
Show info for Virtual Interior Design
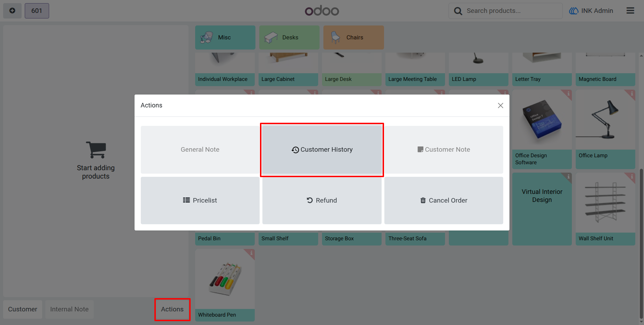568,176
